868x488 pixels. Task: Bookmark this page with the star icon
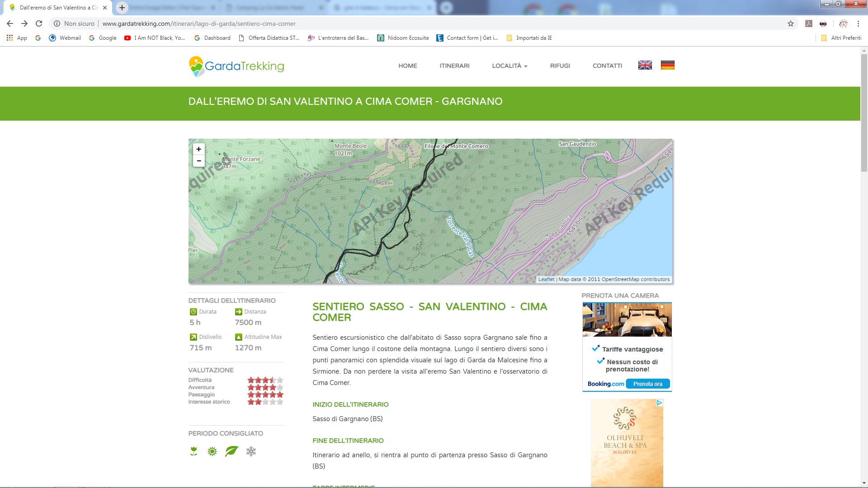coord(790,23)
